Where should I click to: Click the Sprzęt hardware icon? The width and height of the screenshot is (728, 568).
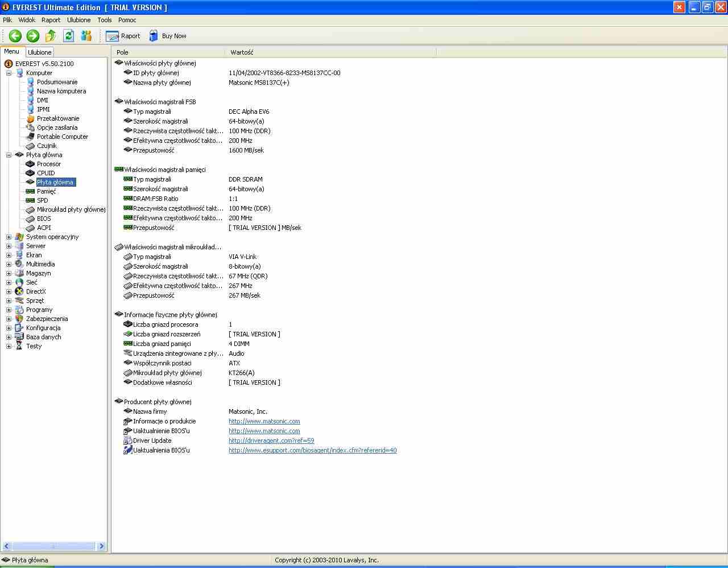click(19, 301)
